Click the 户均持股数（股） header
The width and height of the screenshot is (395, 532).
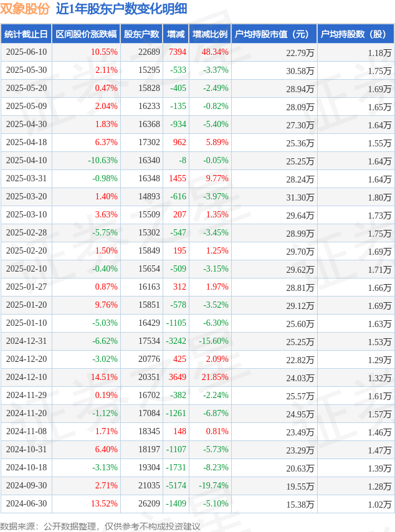(x=356, y=34)
